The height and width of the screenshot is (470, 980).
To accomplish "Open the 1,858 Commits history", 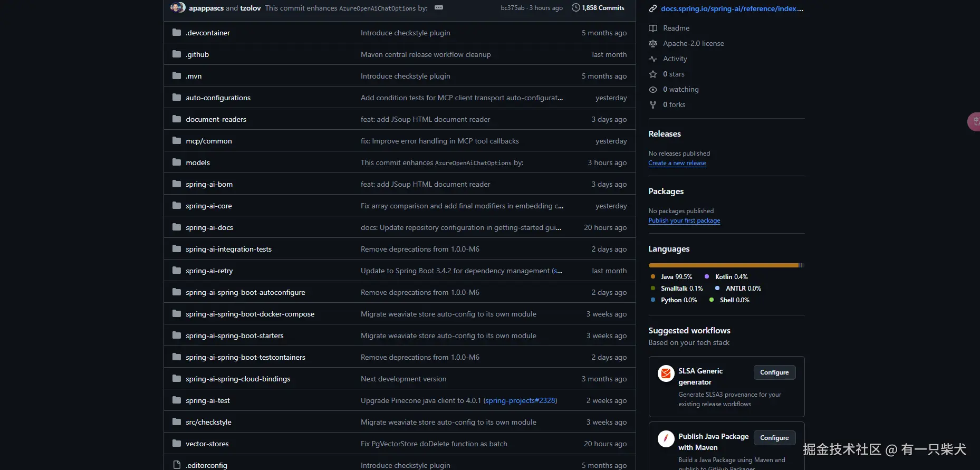I will (598, 7).
